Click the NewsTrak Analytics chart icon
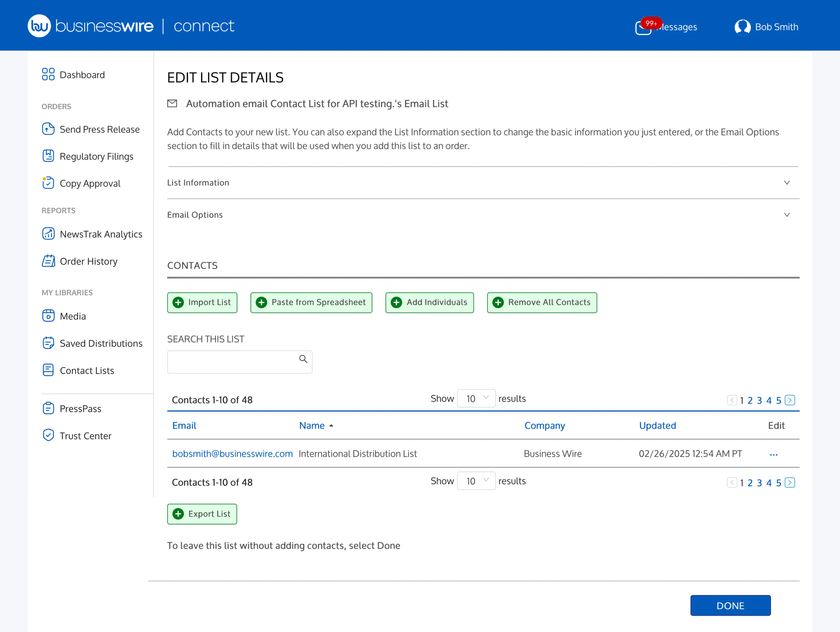Image resolution: width=840 pixels, height=632 pixels. 48,234
